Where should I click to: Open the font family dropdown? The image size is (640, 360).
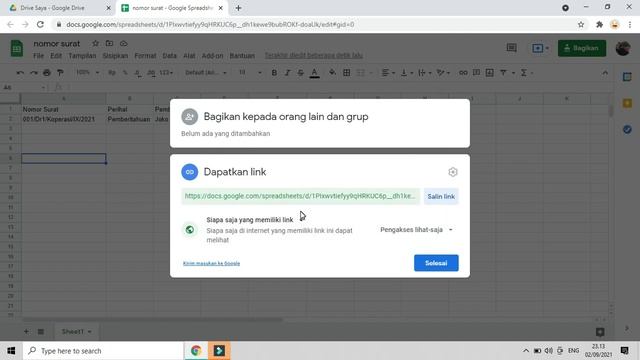(206, 73)
